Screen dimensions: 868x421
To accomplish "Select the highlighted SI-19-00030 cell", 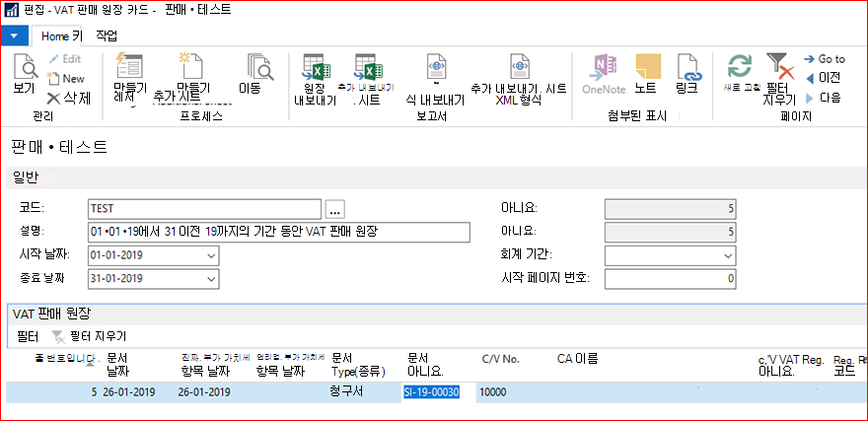I will (x=432, y=392).
